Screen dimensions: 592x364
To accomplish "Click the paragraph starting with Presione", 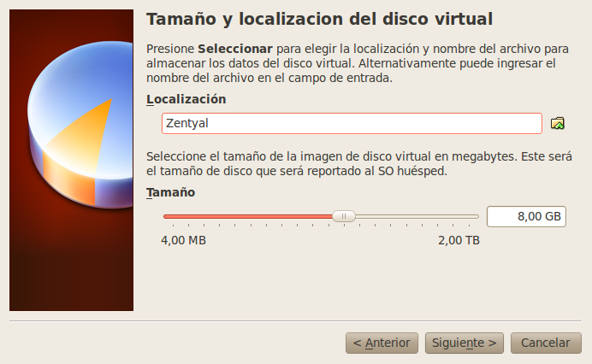I will coord(358,63).
